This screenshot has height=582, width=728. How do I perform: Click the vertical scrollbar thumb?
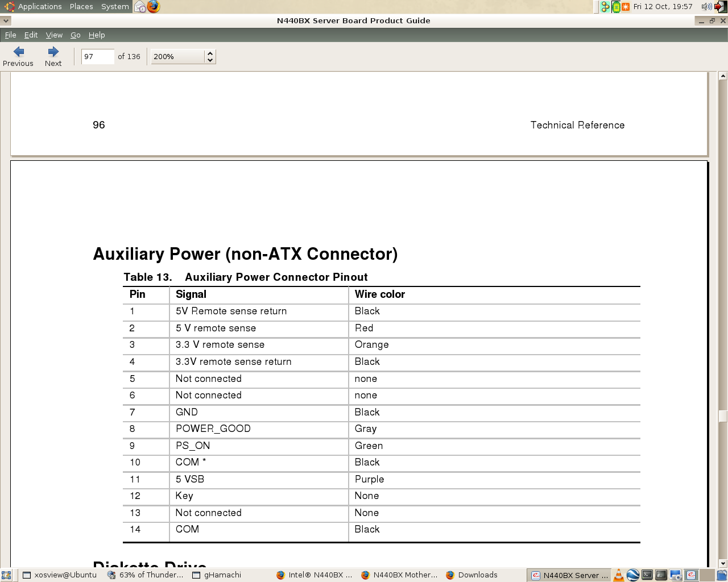(723, 416)
